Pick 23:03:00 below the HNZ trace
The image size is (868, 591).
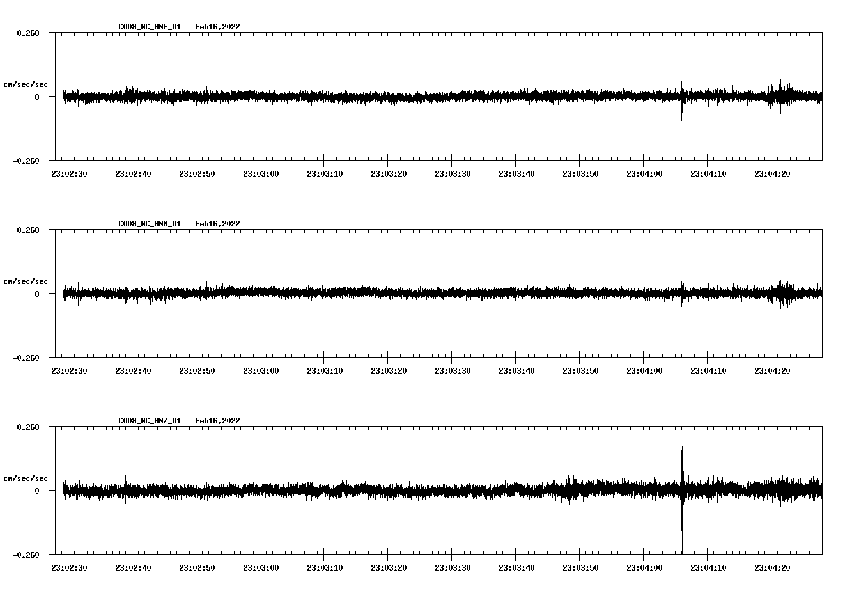261,568
